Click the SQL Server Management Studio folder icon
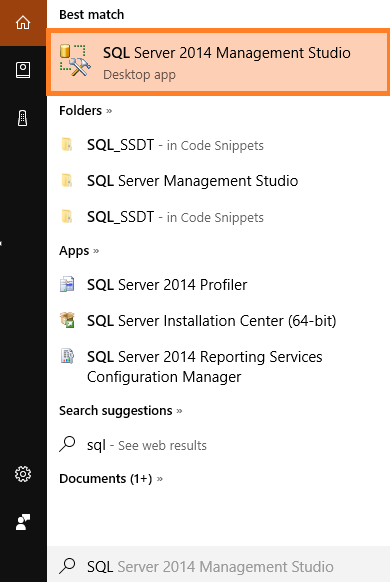Image resolution: width=390 pixels, height=582 pixels. [67, 180]
